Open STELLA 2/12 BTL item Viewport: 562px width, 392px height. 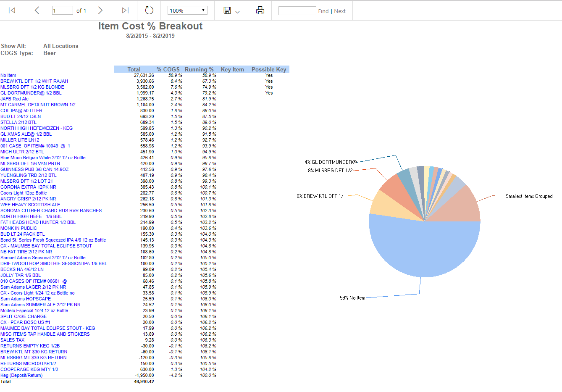pos(18,123)
